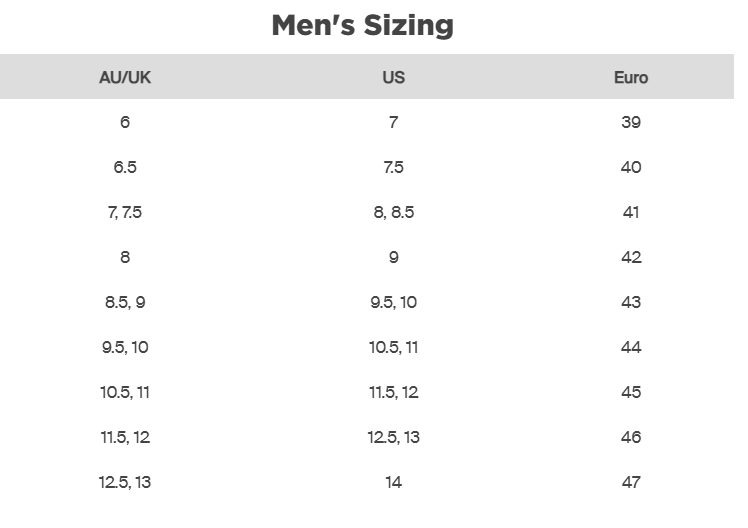This screenshot has width=748, height=528.
Task: Select the Euro column header
Action: coord(631,77)
